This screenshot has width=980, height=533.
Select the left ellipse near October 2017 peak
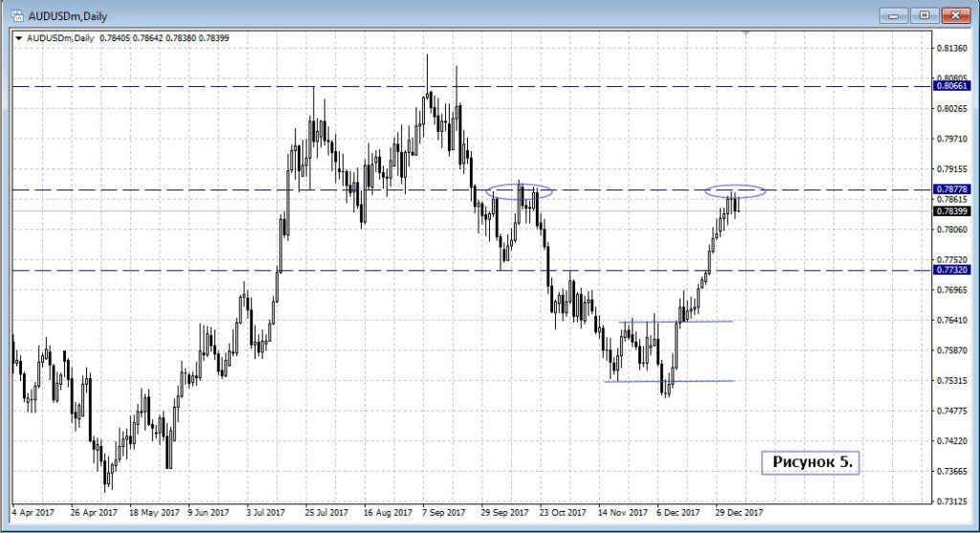(x=520, y=191)
